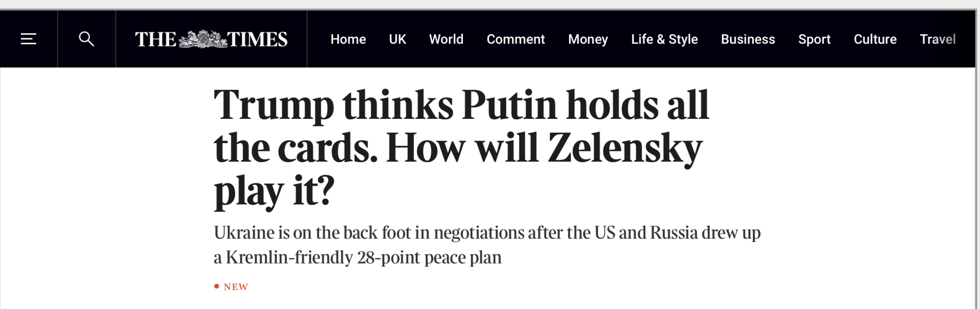980x309 pixels.
Task: Click the search magnifying glass icon
Action: pos(86,39)
